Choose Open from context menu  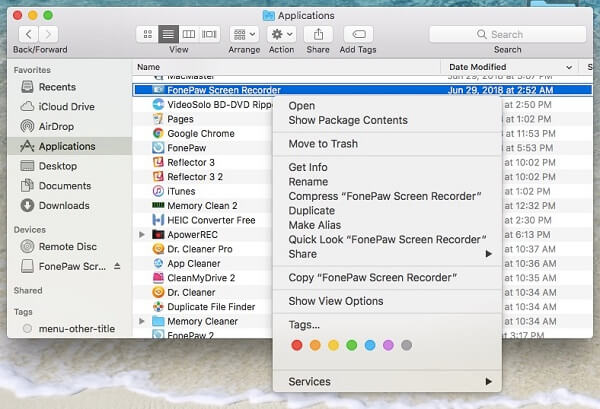click(387, 106)
